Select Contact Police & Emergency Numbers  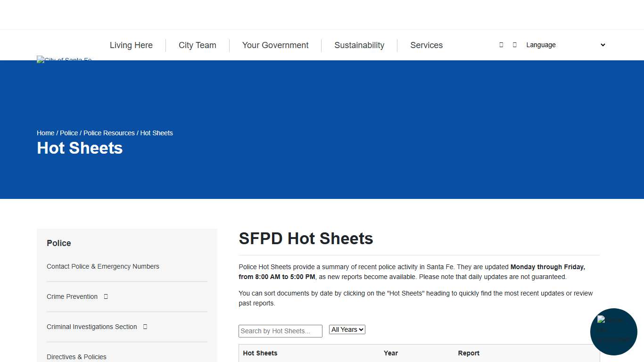103,266
